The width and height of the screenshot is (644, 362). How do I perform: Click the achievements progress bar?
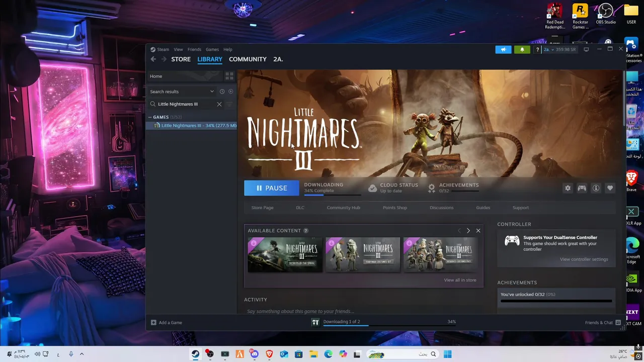(556, 301)
